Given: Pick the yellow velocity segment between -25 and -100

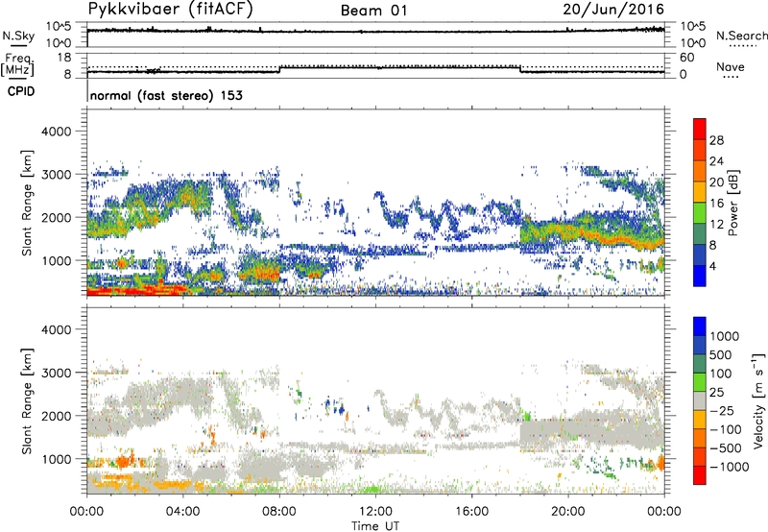Looking at the screenshot, I should (700, 420).
